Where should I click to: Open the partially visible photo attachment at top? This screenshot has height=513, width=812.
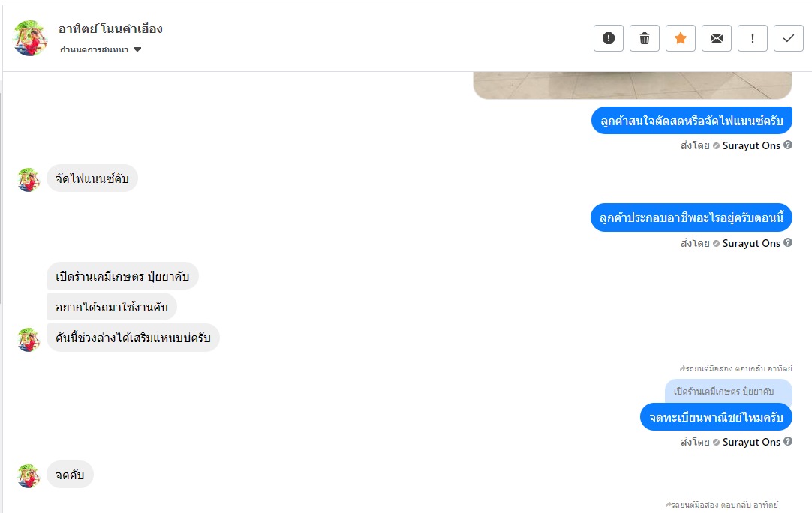pos(633,85)
